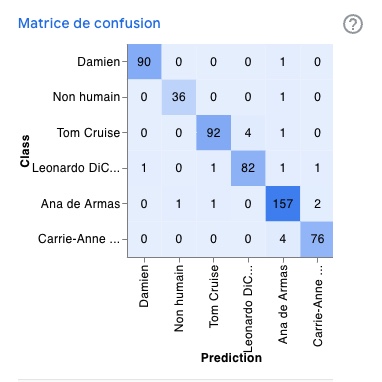Viewport: 382px width, 382px height.
Task: Click the Matrice de confusion heading
Action: tap(89, 23)
